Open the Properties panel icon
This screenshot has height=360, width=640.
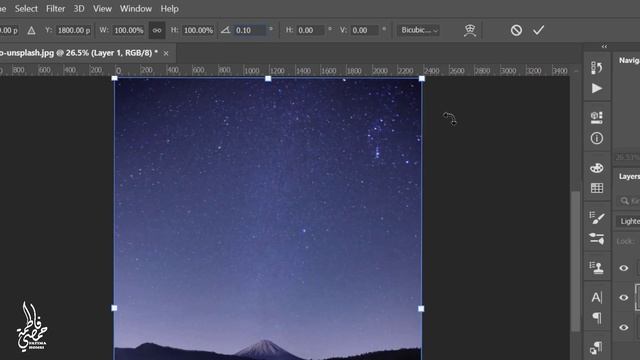click(x=597, y=118)
